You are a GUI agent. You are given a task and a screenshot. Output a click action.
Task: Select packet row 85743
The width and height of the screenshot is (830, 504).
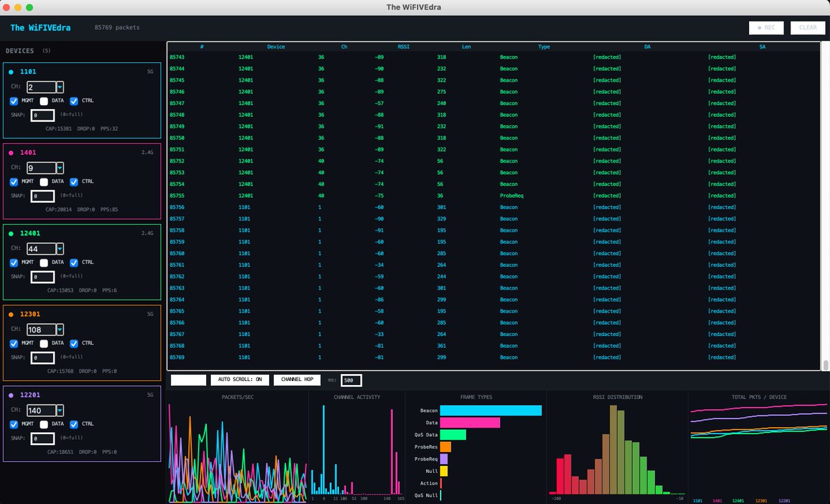pyautogui.click(x=495, y=57)
